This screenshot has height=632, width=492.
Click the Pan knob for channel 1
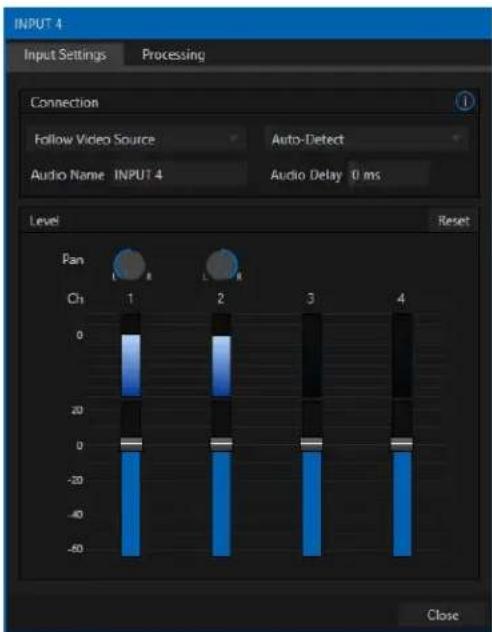click(x=130, y=264)
